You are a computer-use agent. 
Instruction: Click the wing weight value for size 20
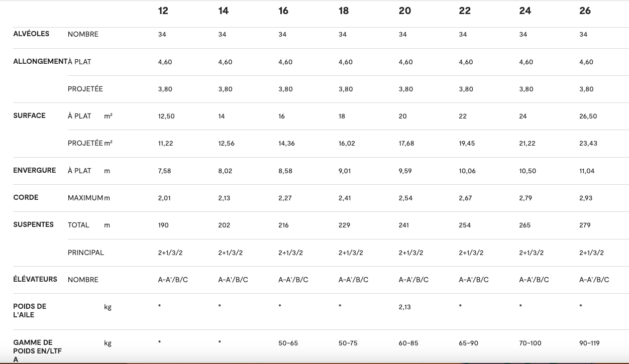405,307
